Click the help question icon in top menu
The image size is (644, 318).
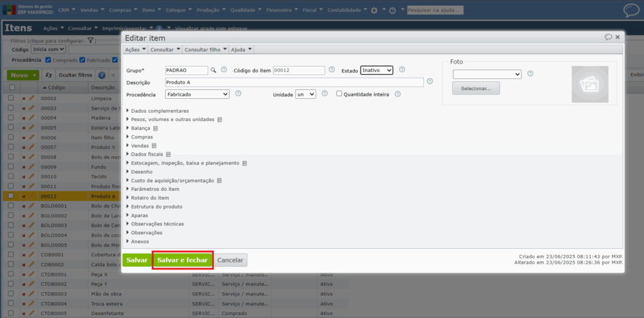[x=392, y=11]
